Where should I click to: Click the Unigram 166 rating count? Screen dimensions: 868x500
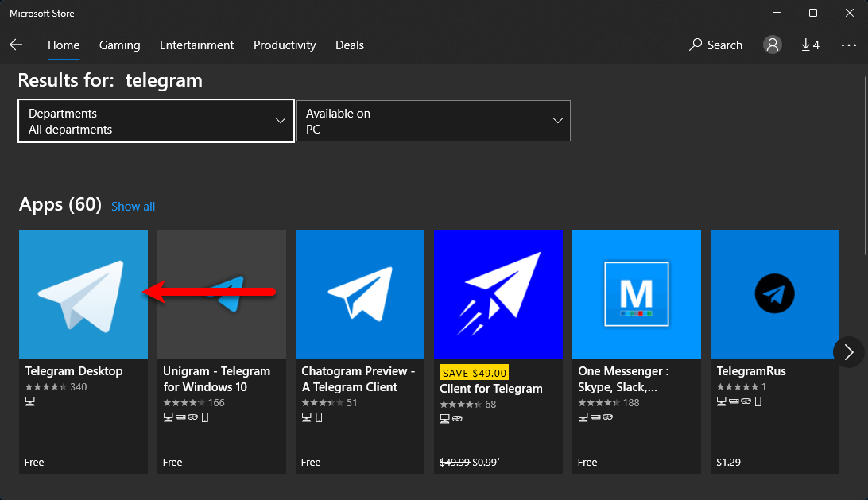coord(216,402)
